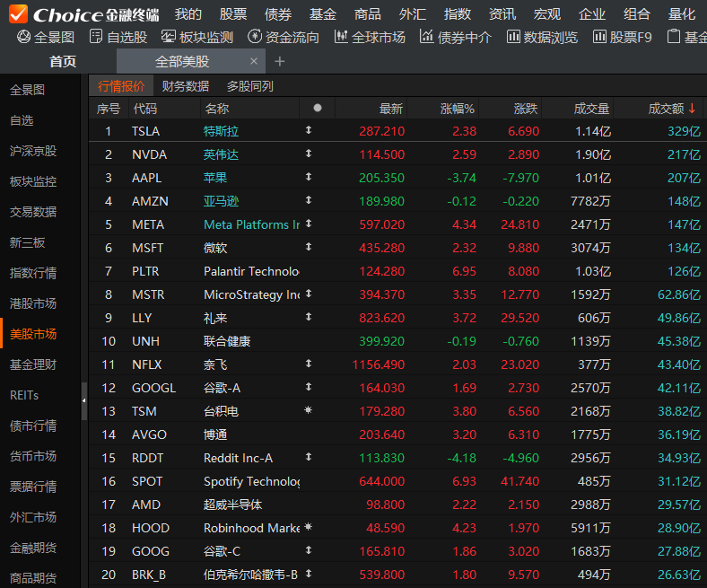This screenshot has height=588, width=707.
Task: Click the marker icon in MSFT row
Action: pos(309,247)
